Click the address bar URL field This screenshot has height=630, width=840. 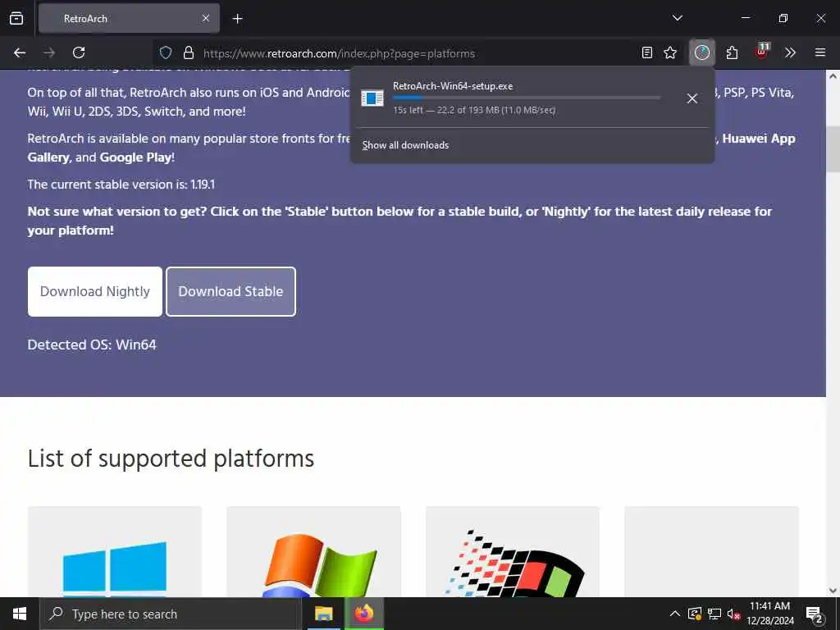pos(418,53)
